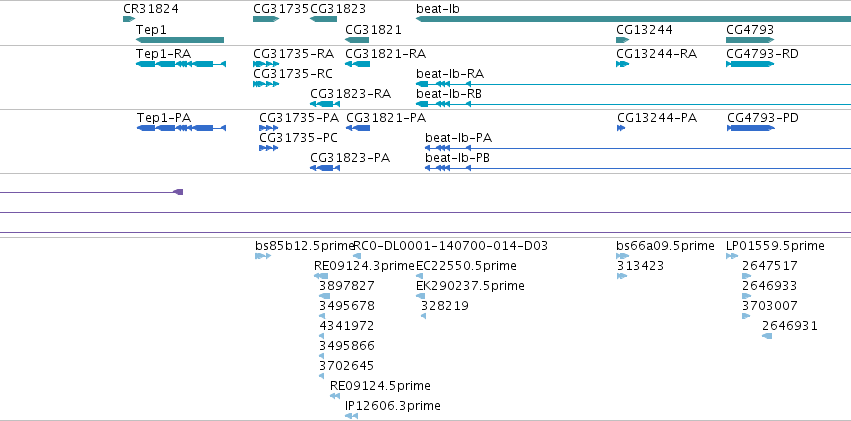Click the IP12606.3prime EST glyph
The height and width of the screenshot is (421, 851).
click(x=351, y=416)
